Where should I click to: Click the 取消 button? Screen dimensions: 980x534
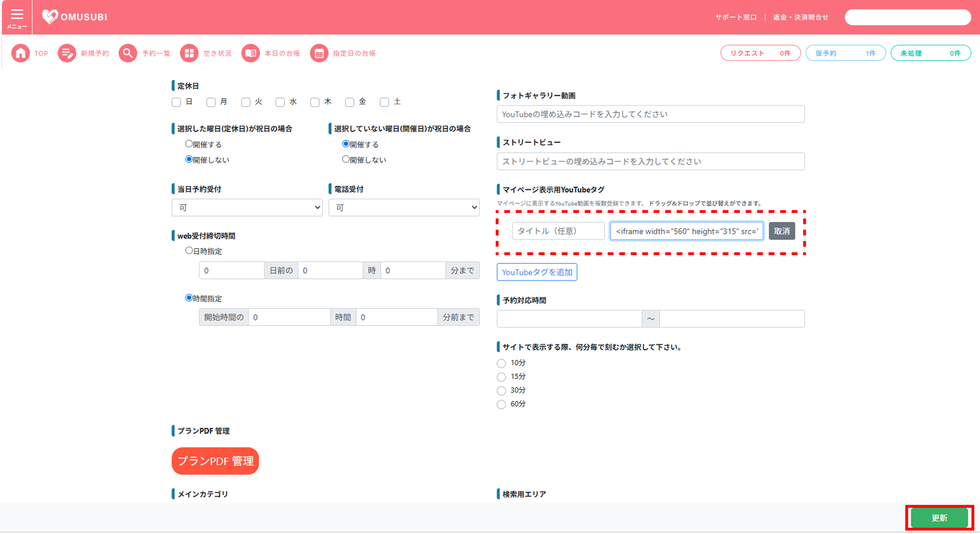click(x=782, y=231)
